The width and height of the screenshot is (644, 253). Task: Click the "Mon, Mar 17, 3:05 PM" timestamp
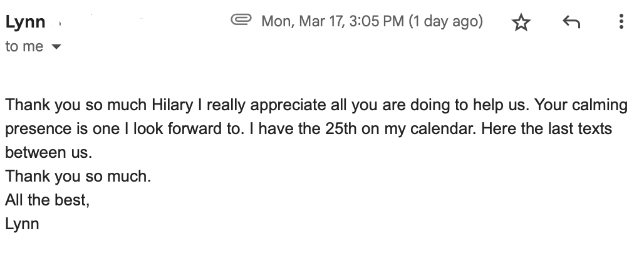click(332, 22)
